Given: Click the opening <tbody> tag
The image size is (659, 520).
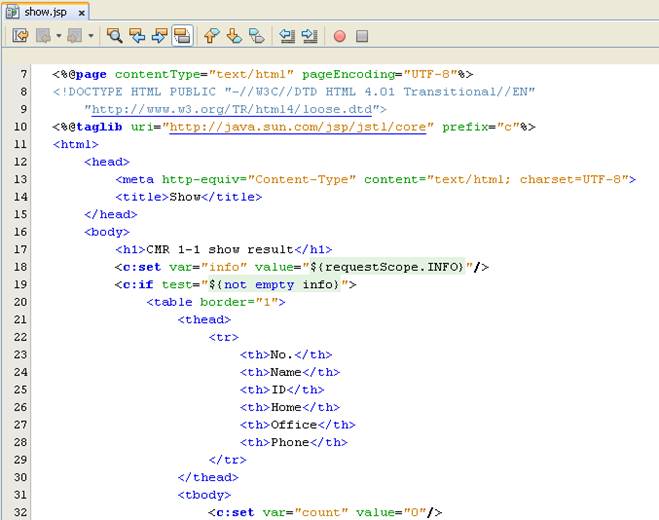Looking at the screenshot, I should (204, 495).
